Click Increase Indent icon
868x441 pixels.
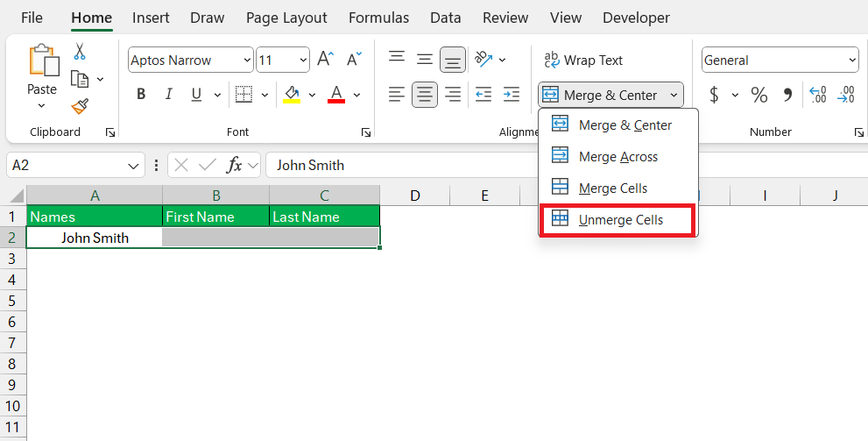(x=512, y=95)
